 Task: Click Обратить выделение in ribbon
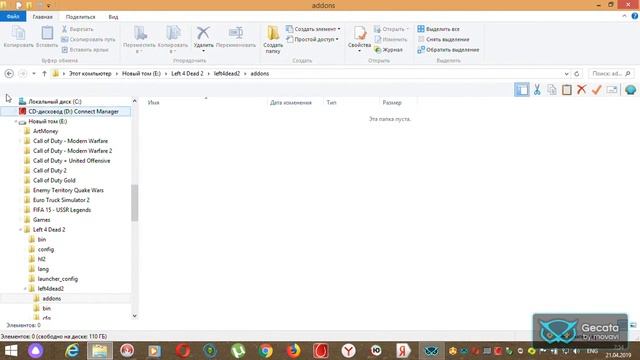pos(448,50)
